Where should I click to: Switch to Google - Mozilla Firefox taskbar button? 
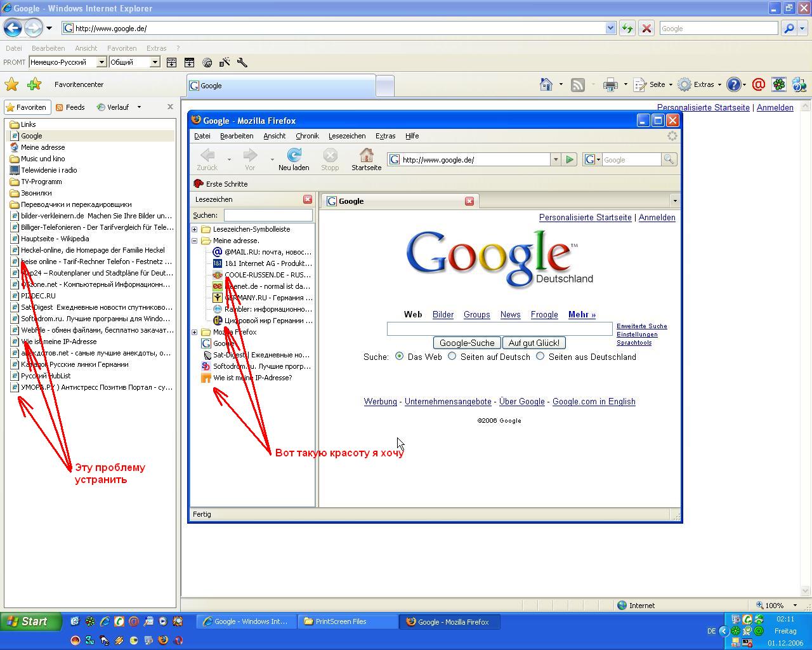click(x=450, y=621)
